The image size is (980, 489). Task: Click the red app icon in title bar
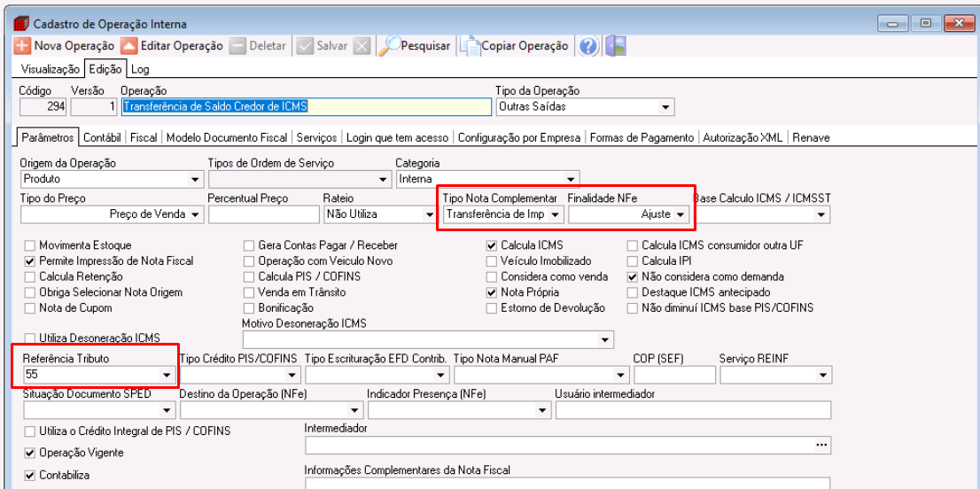click(x=21, y=24)
